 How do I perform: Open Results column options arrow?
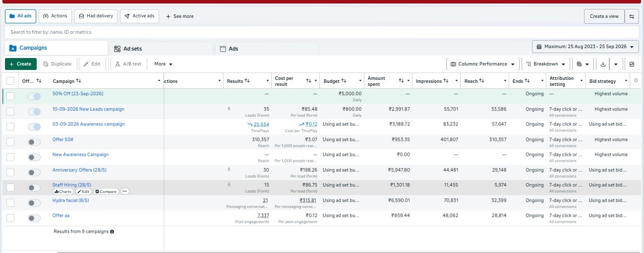267,81
